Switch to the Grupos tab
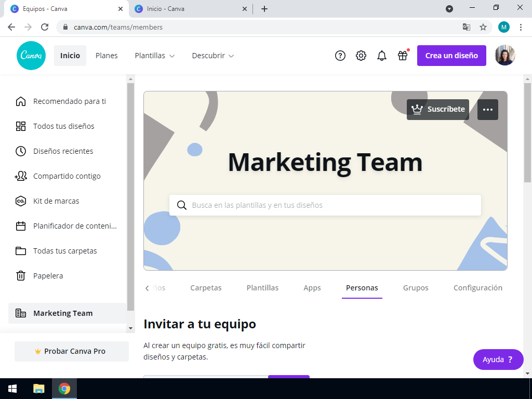Screen dimensions: 532x399 416,288
